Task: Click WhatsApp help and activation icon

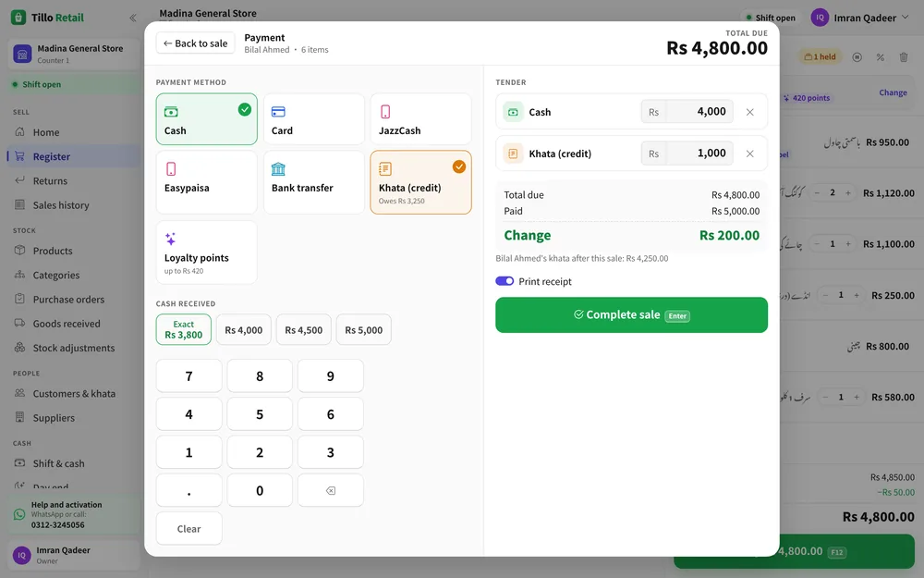Action: [x=18, y=514]
